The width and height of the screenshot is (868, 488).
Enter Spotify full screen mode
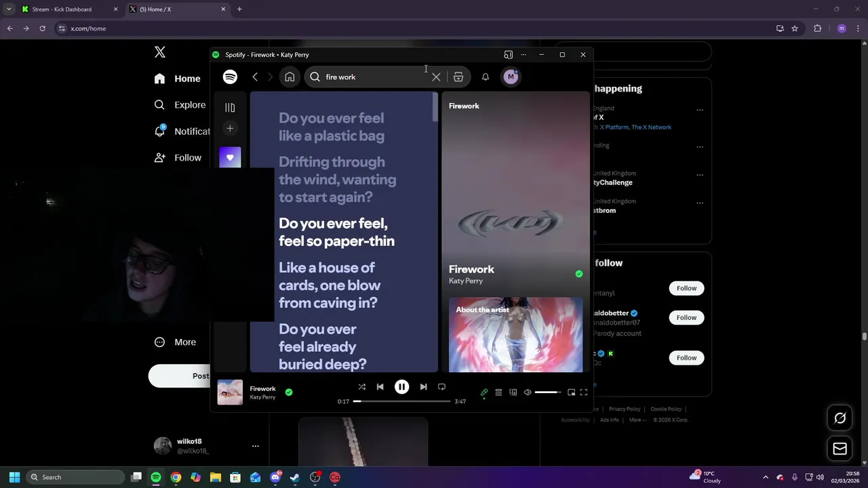coord(584,392)
